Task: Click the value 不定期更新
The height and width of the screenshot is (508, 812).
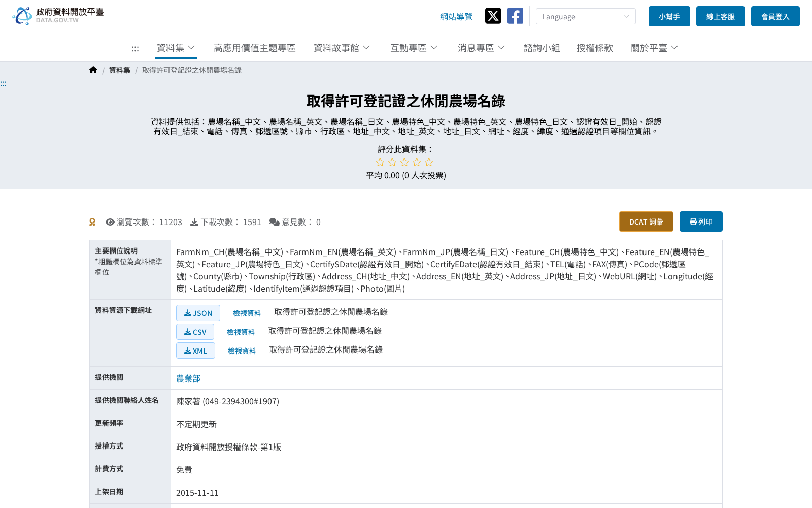Action: pyautogui.click(x=196, y=424)
